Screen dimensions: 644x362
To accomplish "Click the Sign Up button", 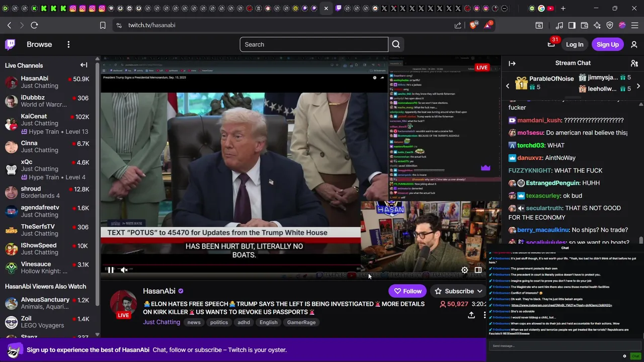I will coord(608,44).
